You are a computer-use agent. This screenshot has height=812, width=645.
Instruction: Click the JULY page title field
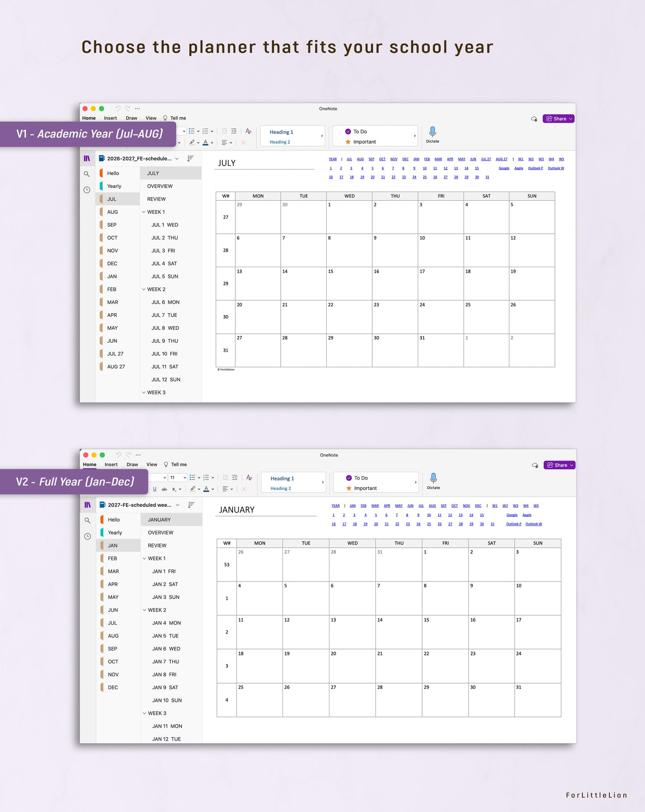point(265,163)
